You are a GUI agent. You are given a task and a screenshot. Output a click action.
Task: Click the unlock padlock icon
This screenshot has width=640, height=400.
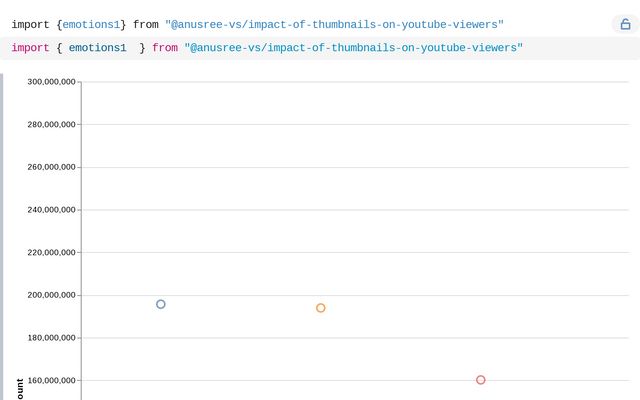pos(625,24)
